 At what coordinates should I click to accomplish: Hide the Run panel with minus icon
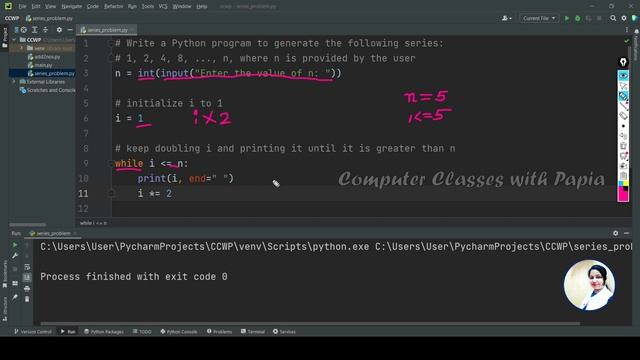coord(627,233)
